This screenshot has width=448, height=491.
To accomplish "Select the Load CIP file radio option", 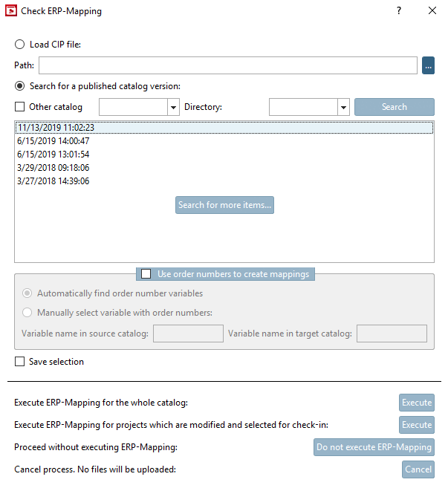I will pyautogui.click(x=20, y=45).
